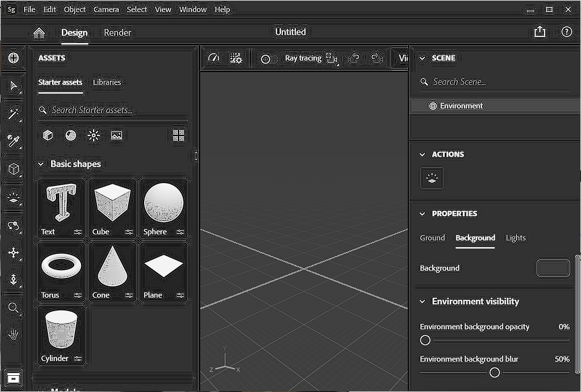Viewport: 581px width, 392px height.
Task: Add the Cone shape thumbnail
Action: [x=113, y=271]
